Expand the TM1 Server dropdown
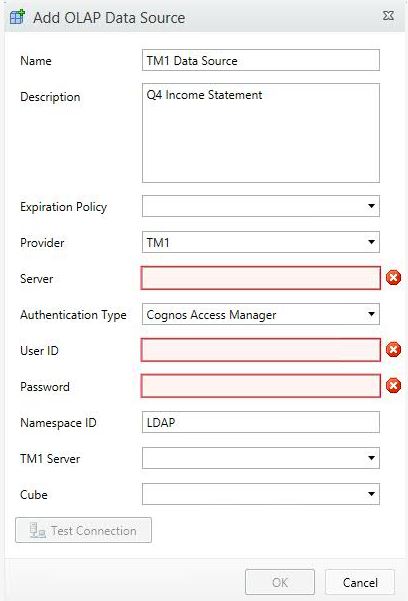Screen dimensions: 408x601 (261, 458)
